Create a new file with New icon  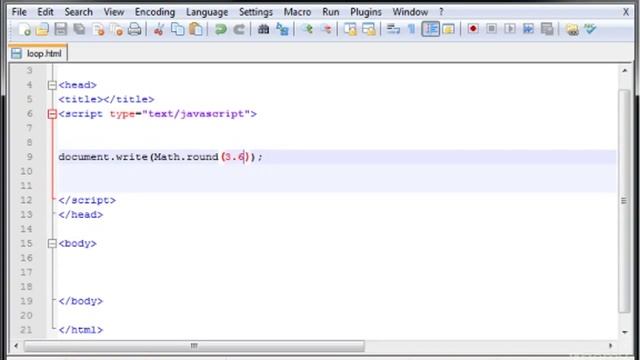click(x=24, y=29)
